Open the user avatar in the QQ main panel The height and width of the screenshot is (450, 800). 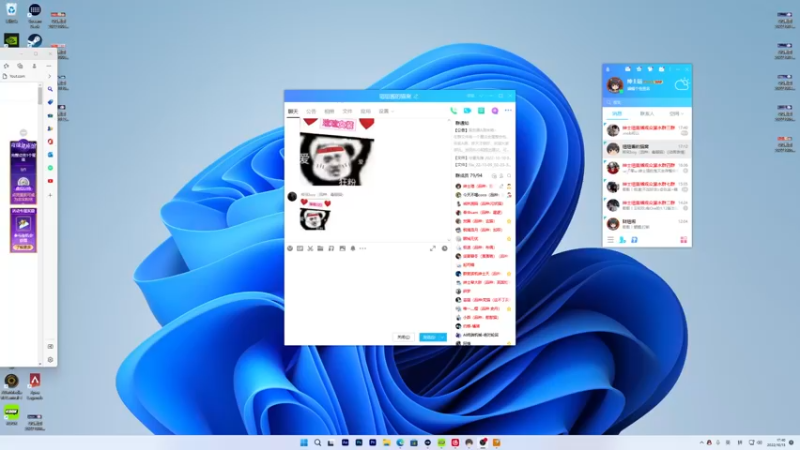pyautogui.click(x=615, y=85)
